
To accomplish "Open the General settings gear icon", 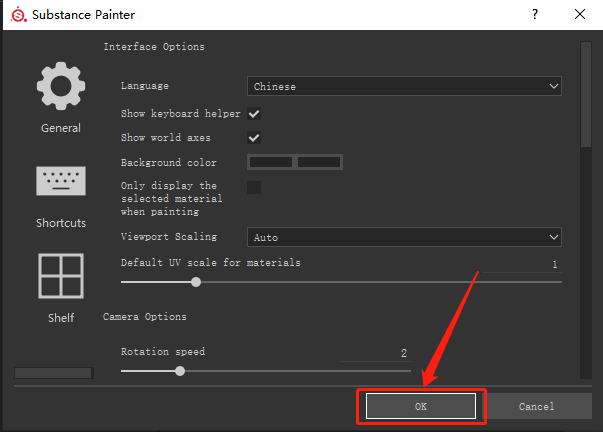I will 61,86.
